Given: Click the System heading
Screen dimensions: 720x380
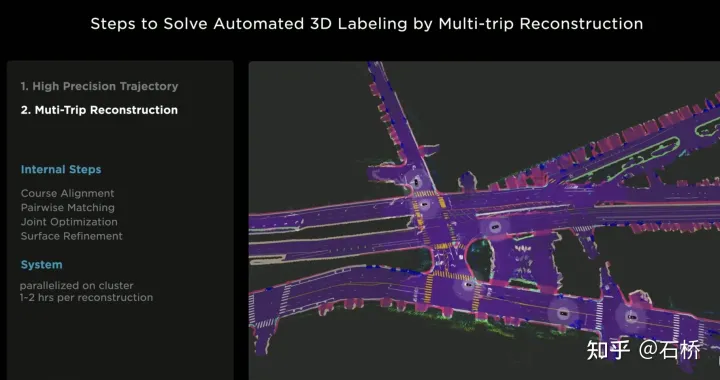Looking at the screenshot, I should (41, 265).
